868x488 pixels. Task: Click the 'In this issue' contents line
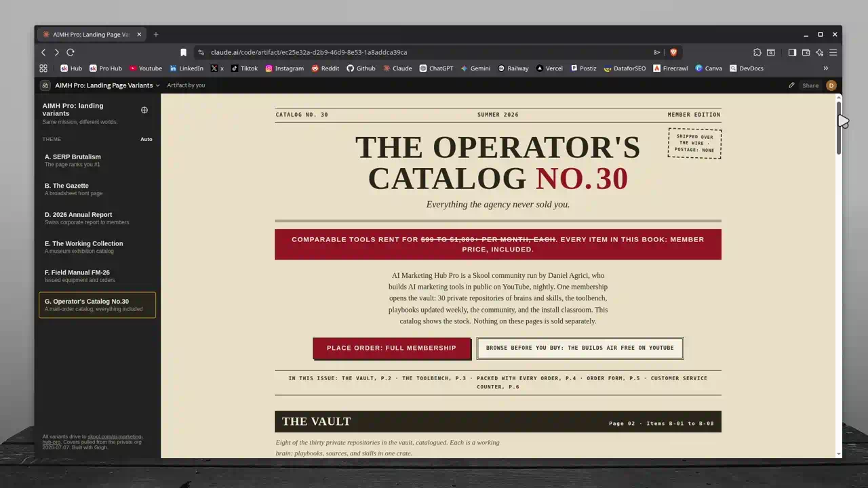498,382
